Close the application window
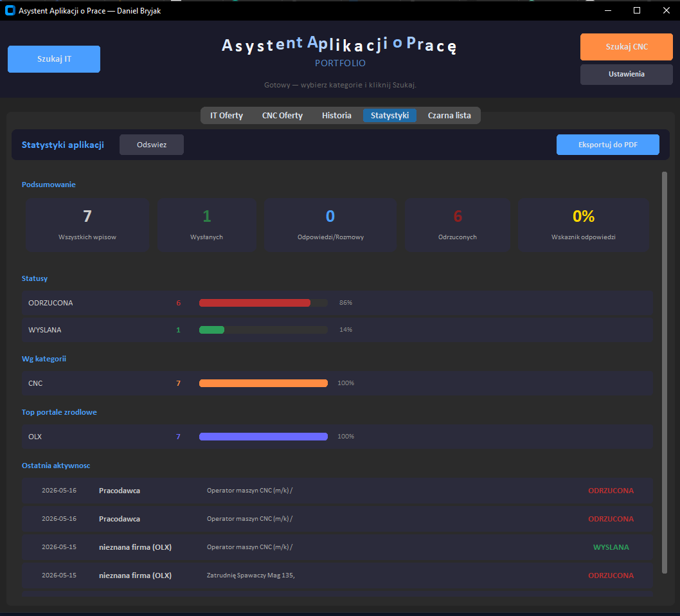Screen dimensions: 680x616 (666, 10)
